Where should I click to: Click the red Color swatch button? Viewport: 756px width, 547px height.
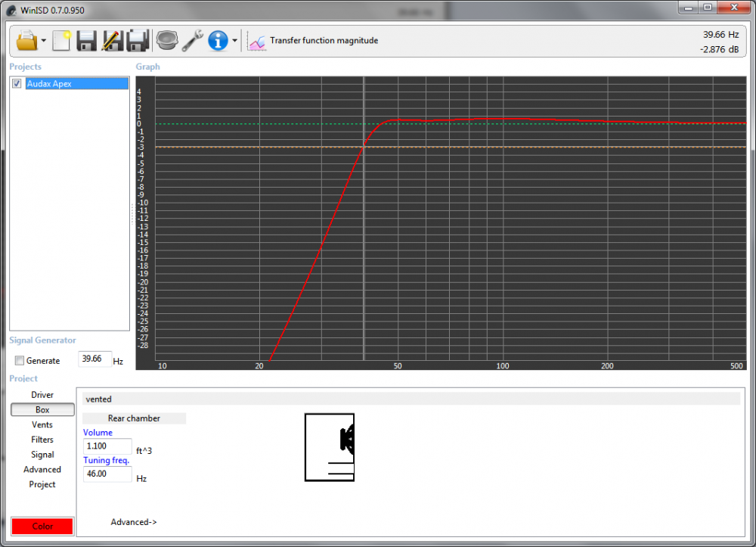coord(42,526)
